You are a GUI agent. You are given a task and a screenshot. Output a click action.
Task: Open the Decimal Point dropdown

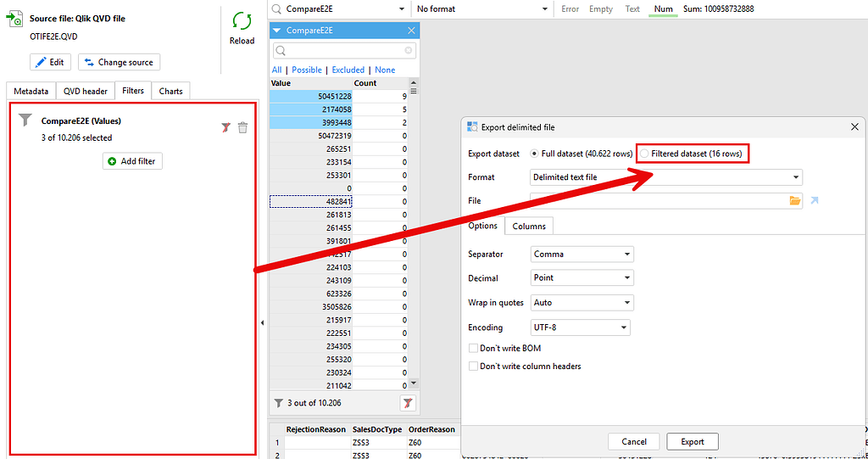581,277
